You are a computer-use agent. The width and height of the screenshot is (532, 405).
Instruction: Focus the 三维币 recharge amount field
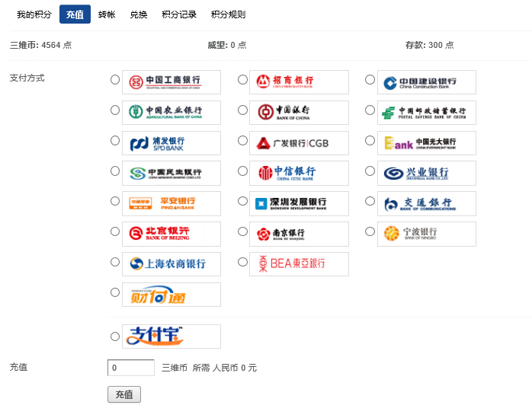pos(131,368)
